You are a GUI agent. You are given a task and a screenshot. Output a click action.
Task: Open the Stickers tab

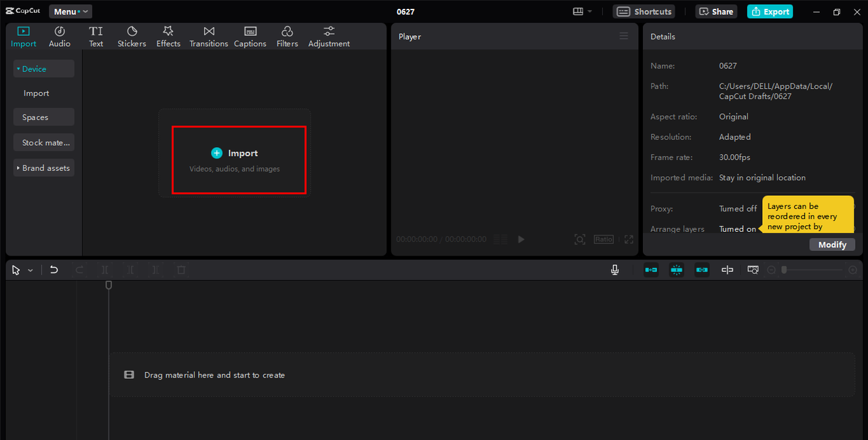(x=132, y=37)
